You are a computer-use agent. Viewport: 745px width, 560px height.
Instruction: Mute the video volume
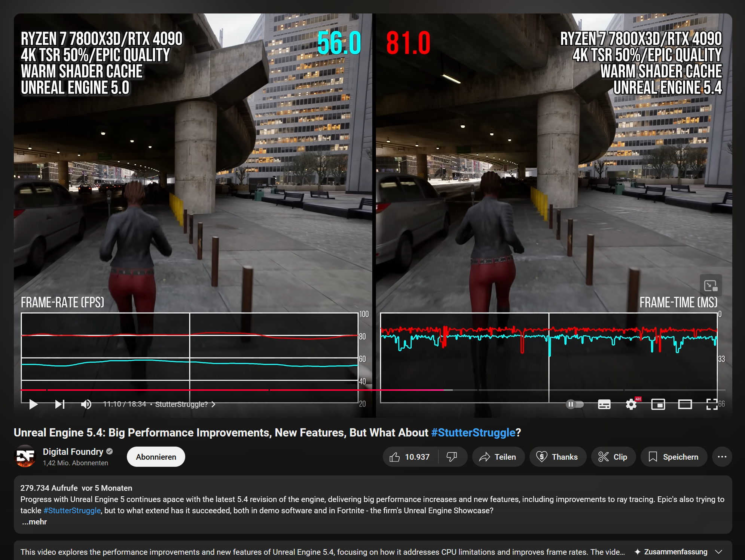click(86, 404)
